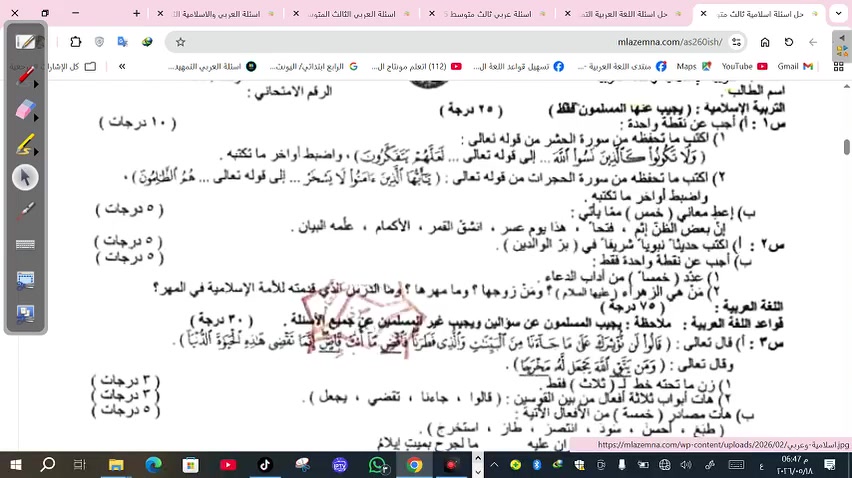Switch to tab 'حل اسئلة اللغة العربية'
Screen dimensions: 852x478
coord(624,14)
